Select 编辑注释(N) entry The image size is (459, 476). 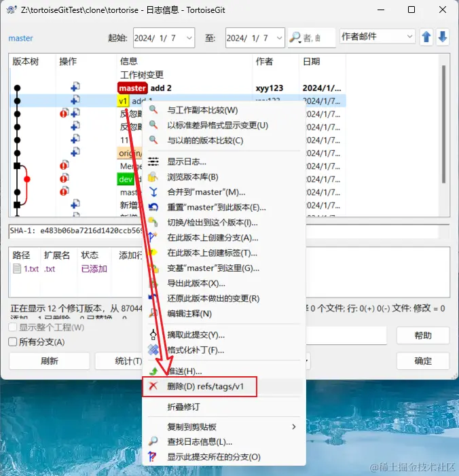tap(224, 313)
